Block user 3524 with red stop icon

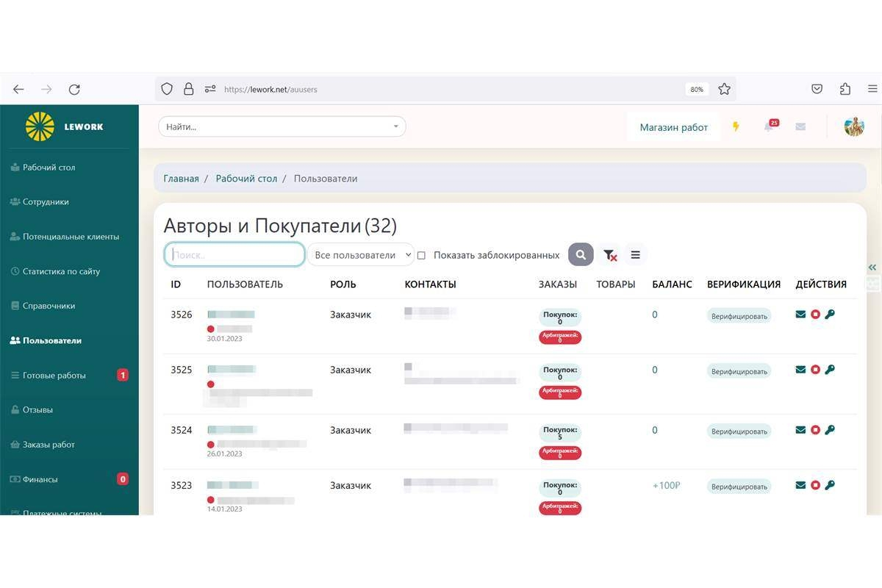(x=815, y=430)
